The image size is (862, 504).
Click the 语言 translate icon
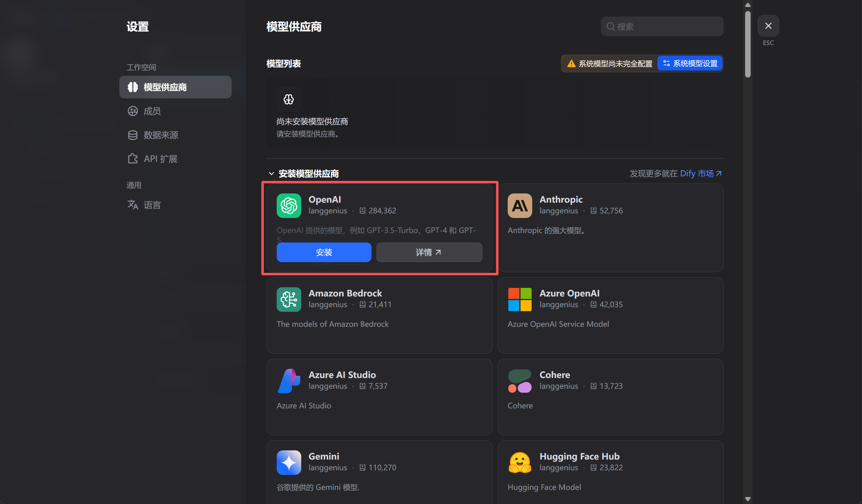(x=133, y=205)
